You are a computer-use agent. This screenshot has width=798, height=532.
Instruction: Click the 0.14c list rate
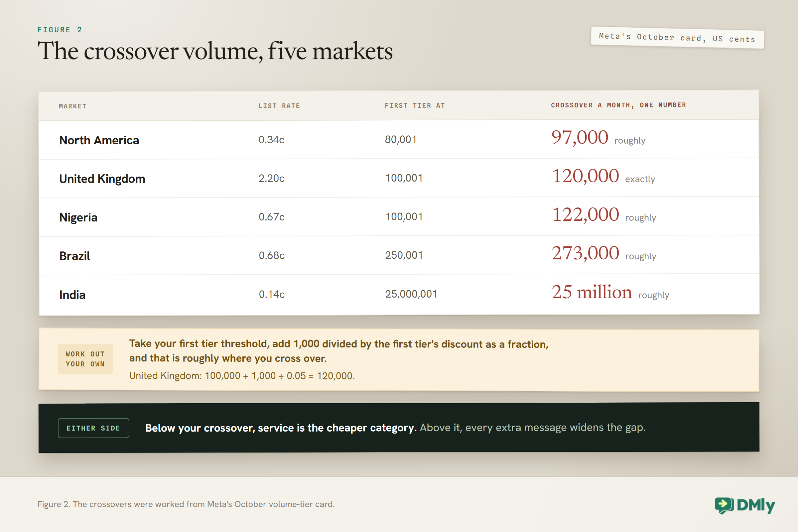click(271, 294)
